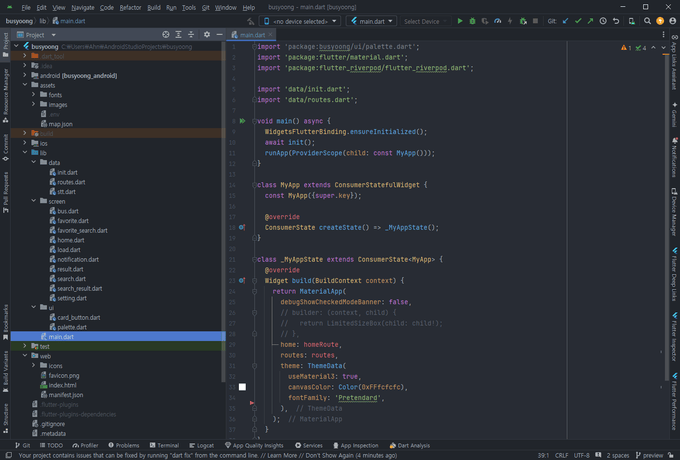Click the orange IDE updates icon
The image size is (680, 460).
pos(660,21)
